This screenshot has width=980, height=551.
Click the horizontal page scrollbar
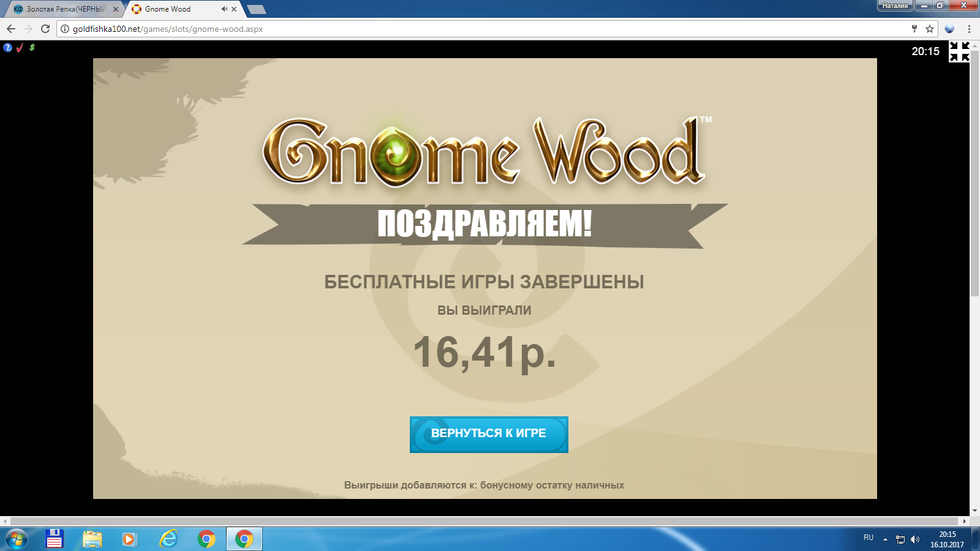pos(484,521)
